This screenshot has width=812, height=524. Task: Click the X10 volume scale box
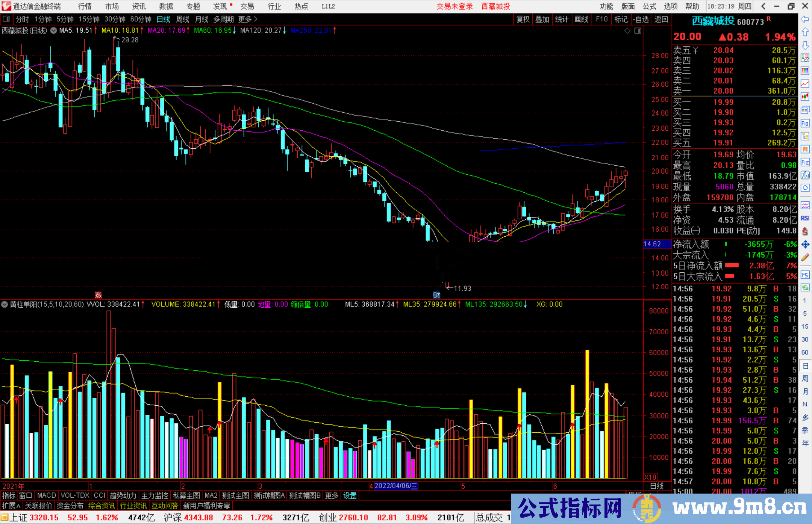pos(651,477)
